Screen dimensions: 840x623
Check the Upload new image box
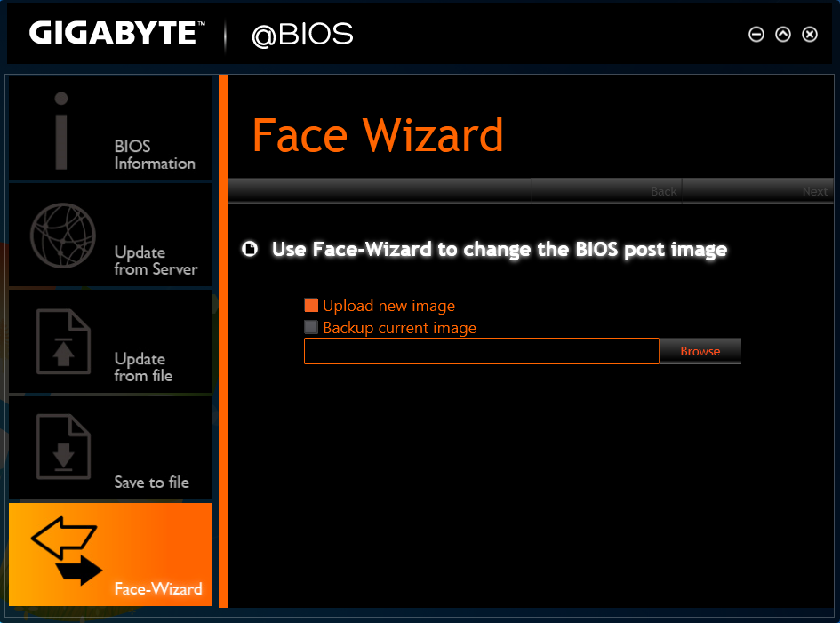(x=311, y=306)
